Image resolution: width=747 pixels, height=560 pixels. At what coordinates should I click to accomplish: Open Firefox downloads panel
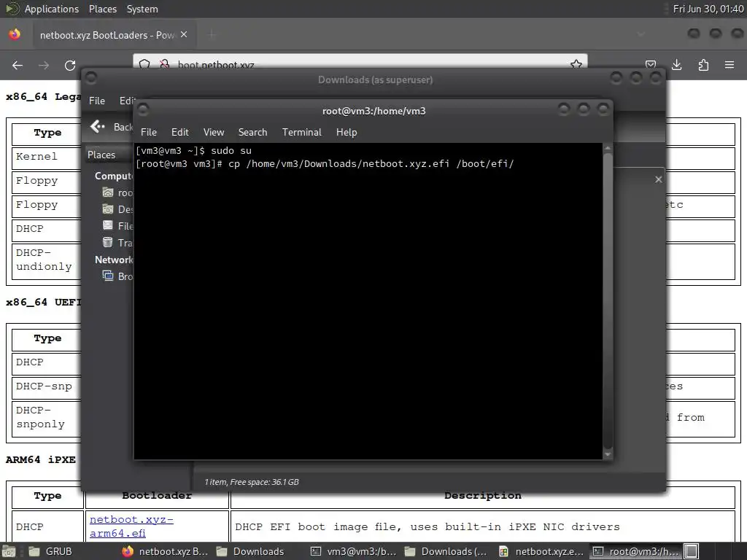676,65
